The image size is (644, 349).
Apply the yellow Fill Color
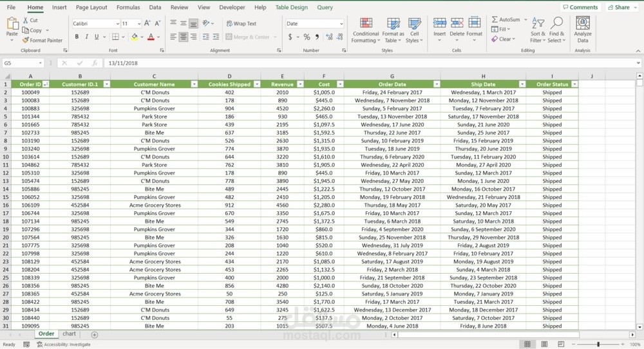tap(135, 37)
